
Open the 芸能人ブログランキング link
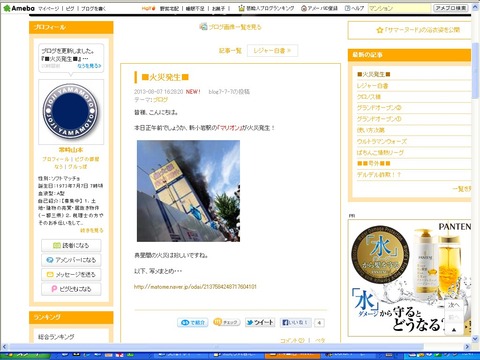[x=270, y=8]
